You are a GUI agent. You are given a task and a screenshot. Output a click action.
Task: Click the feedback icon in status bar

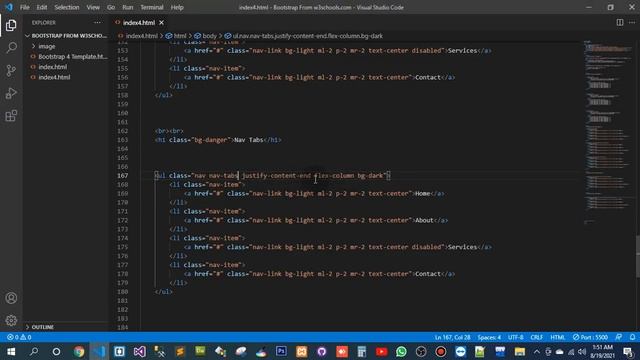pyautogui.click(x=619, y=338)
